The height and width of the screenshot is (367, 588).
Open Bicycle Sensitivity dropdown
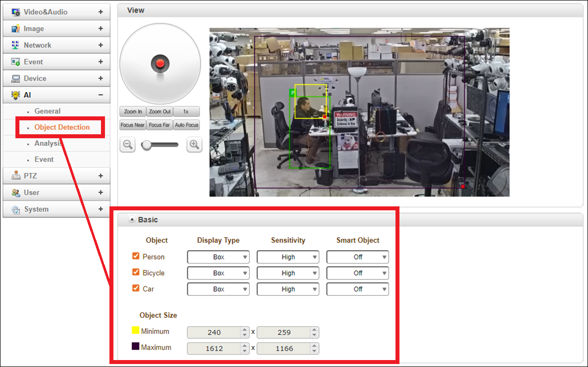(288, 274)
